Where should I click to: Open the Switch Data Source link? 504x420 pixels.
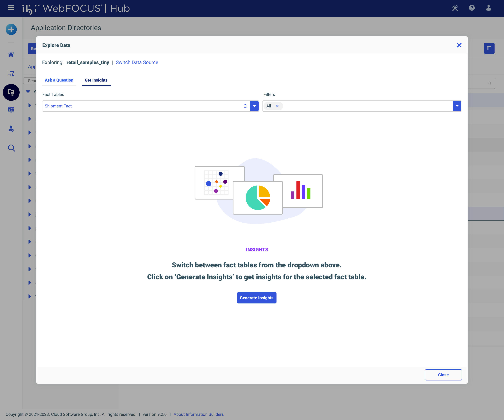pos(137,62)
